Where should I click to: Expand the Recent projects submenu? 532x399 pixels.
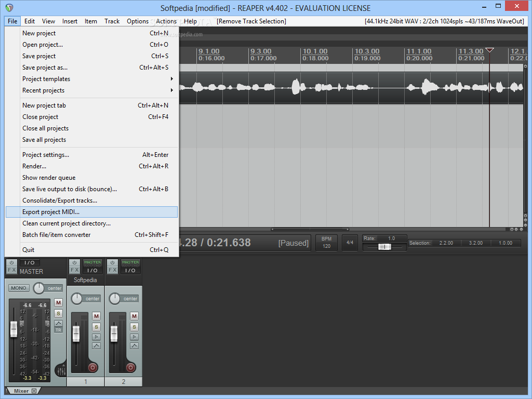coord(91,90)
